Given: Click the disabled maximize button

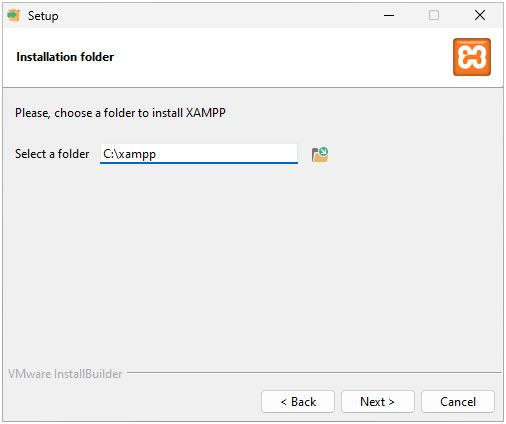Looking at the screenshot, I should click(x=434, y=15).
